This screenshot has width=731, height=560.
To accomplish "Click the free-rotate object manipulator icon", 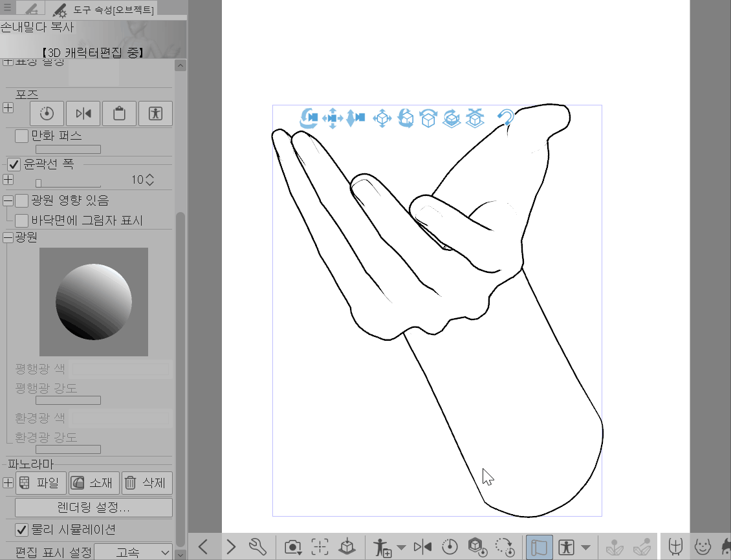I will [x=406, y=118].
